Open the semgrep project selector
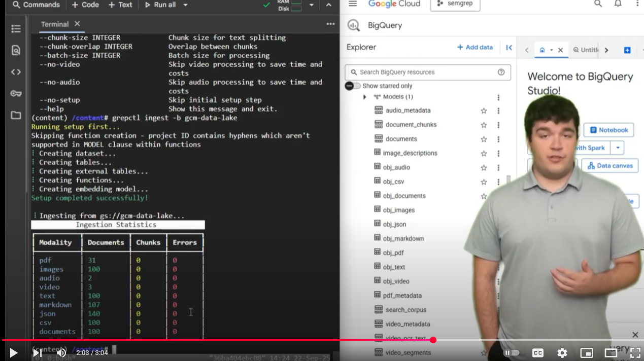The width and height of the screenshot is (644, 361). pos(455,4)
